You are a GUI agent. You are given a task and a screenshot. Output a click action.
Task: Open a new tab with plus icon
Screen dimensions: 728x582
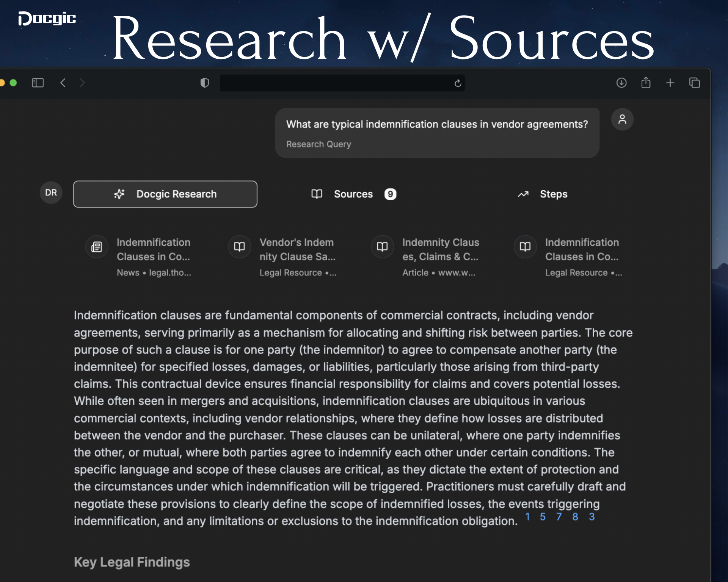click(670, 83)
